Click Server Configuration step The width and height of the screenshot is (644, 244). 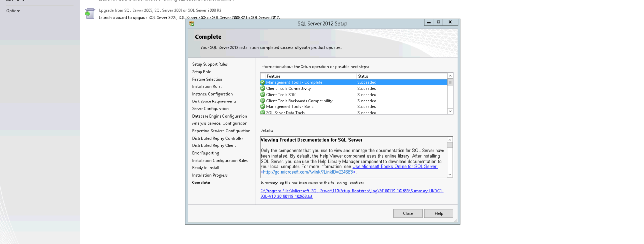210,109
